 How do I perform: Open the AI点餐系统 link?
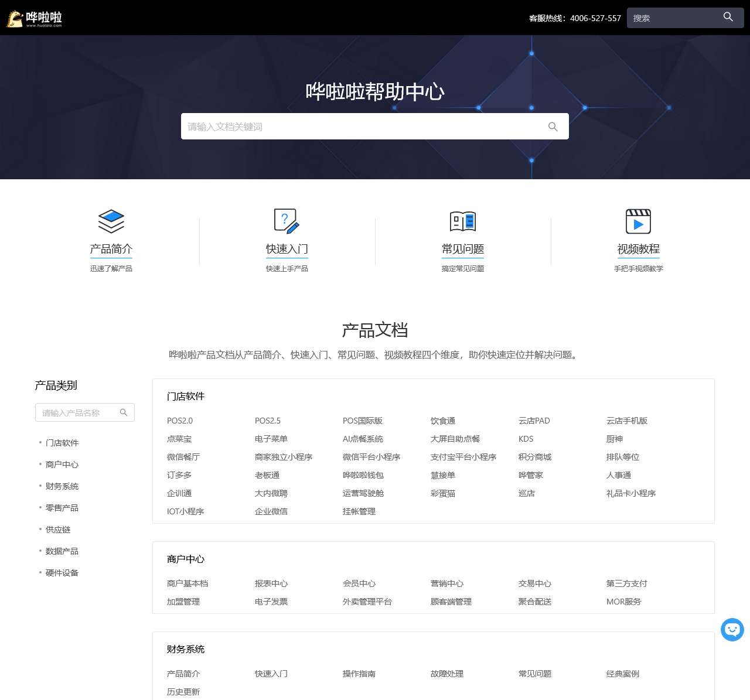pos(363,439)
